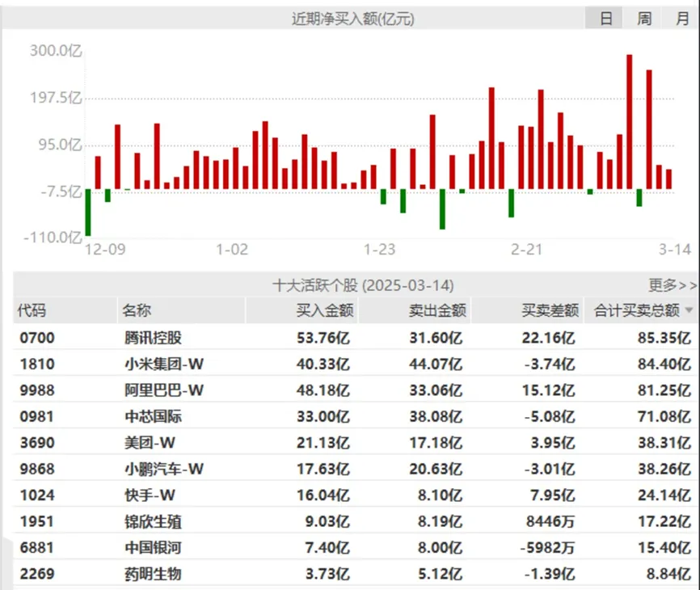Viewport: 700px width, 590px height.
Task: Click the 300.0亿 axis label
Action: (57, 50)
